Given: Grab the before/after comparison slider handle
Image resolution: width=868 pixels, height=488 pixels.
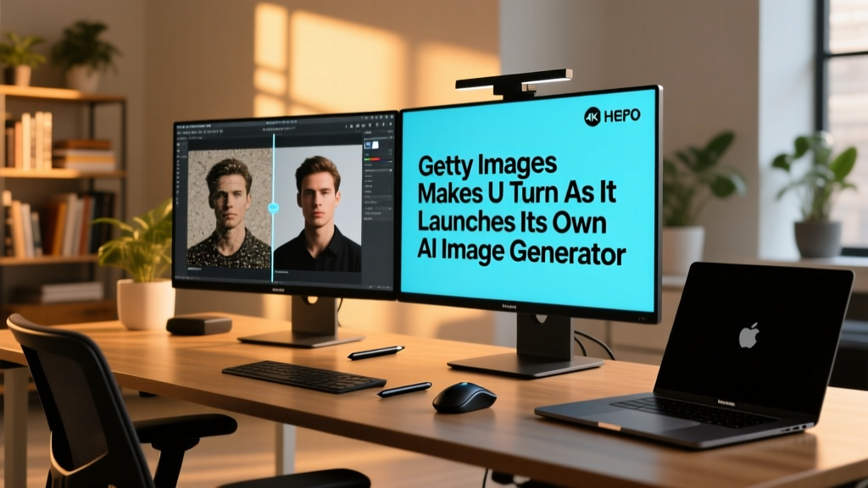Looking at the screenshot, I should click(x=273, y=208).
